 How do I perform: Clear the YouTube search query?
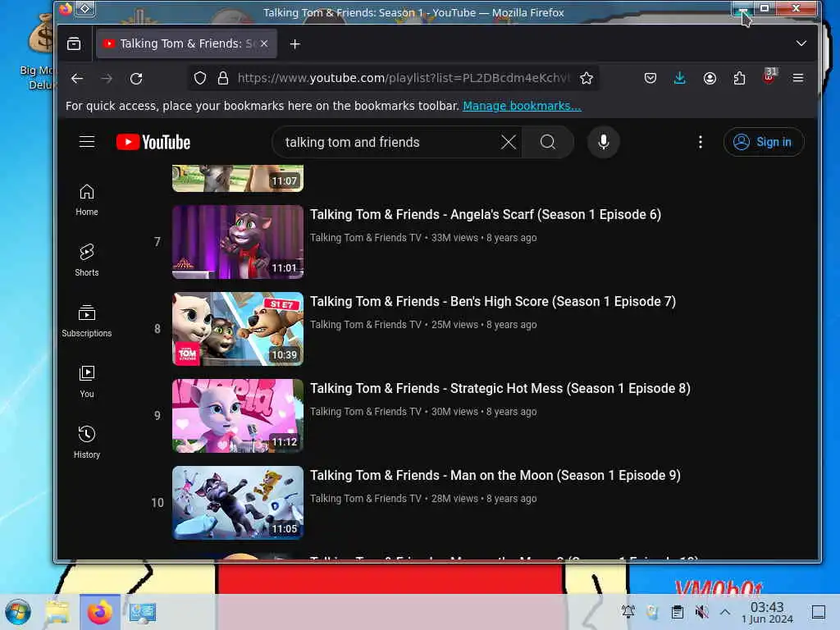click(x=509, y=142)
